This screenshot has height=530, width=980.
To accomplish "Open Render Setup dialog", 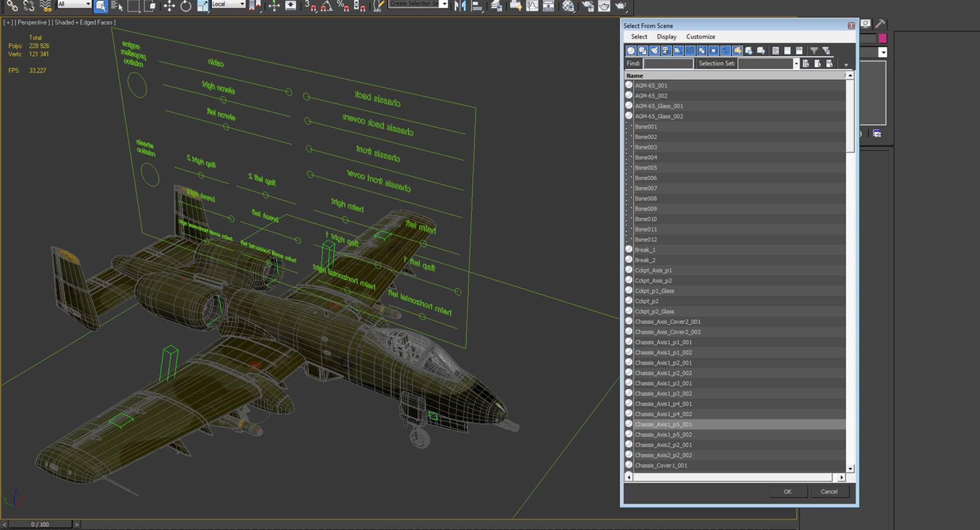I will coord(588,6).
